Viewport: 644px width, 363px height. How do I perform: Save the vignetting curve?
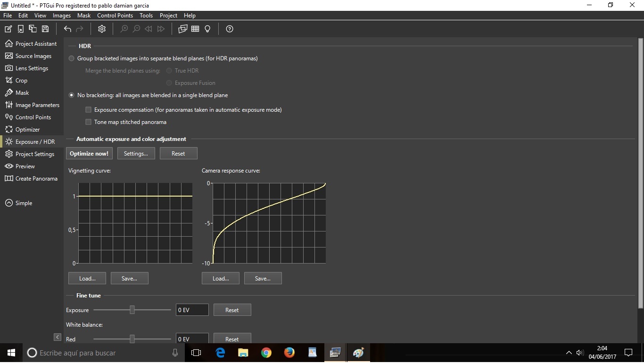[129, 278]
